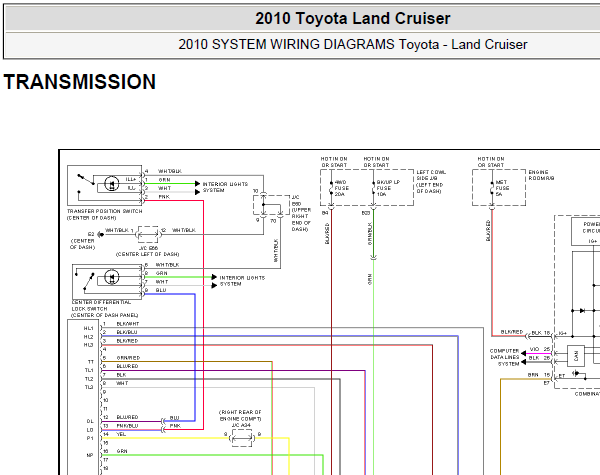
Task: Click the 'PNK/BLU' wire label at pin 13
Action: coord(127,426)
